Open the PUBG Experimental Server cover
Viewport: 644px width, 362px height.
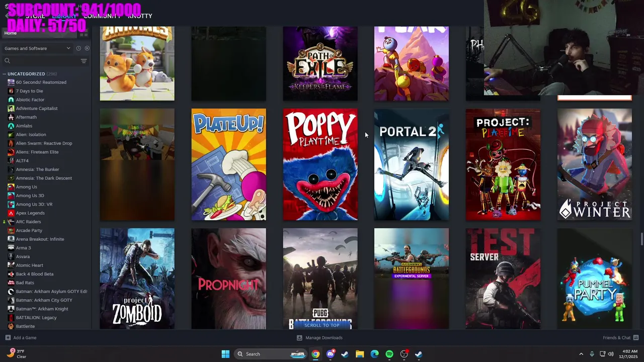(412, 279)
